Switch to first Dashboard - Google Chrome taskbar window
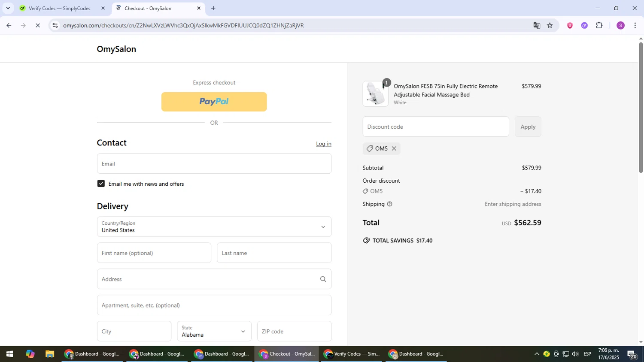This screenshot has height=362, width=644. [92, 354]
